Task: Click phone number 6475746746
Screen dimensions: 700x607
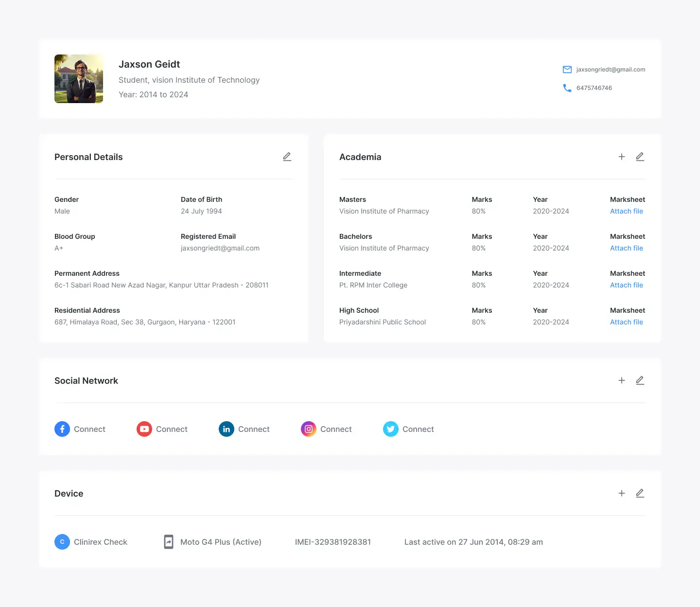Action: (594, 88)
